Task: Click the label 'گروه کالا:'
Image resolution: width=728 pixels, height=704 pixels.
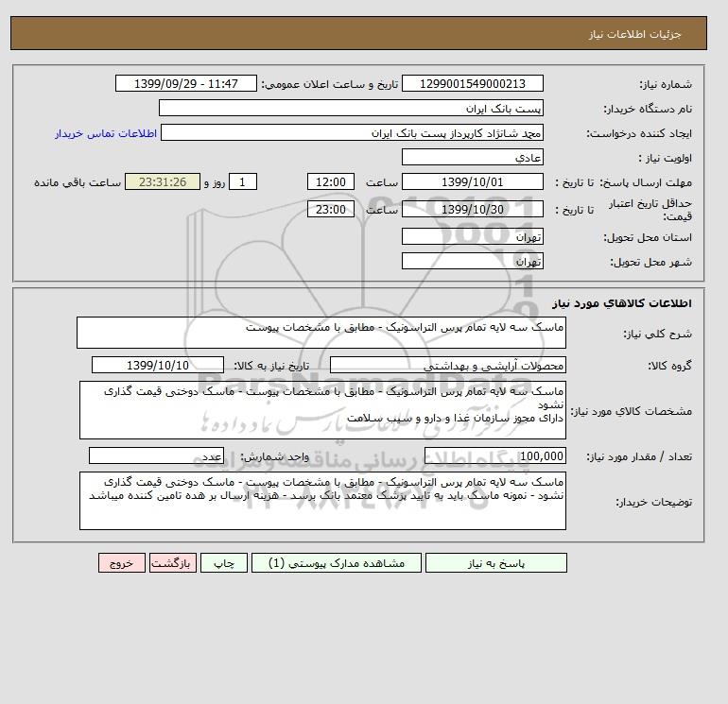Action: click(670, 366)
